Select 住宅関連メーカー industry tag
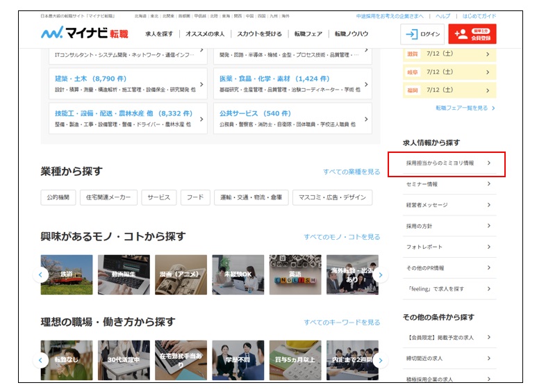 108,197
